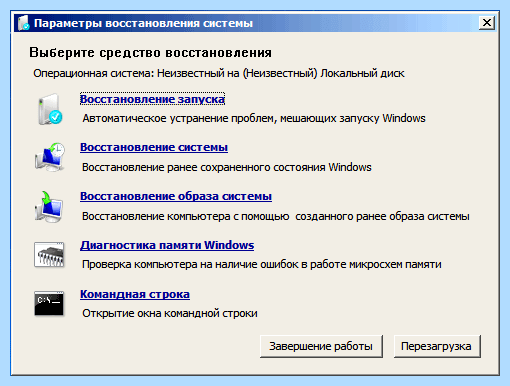The image size is (510, 386).
Task: Close the recovery options dialog
Action: (487, 23)
